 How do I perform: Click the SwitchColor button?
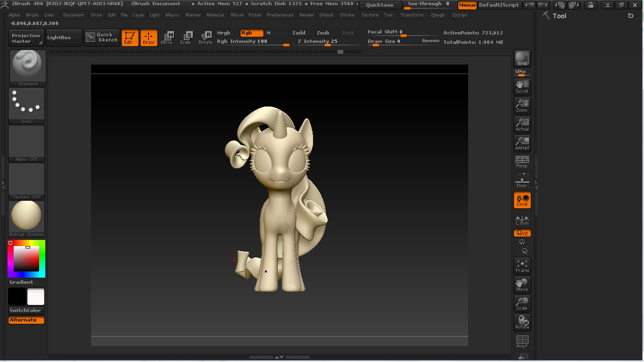click(26, 311)
